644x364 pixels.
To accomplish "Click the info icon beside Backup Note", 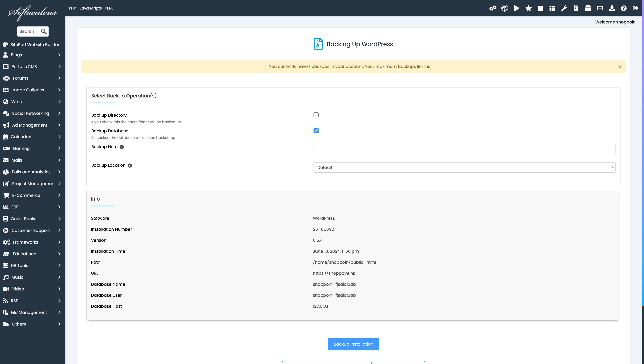I will (122, 147).
